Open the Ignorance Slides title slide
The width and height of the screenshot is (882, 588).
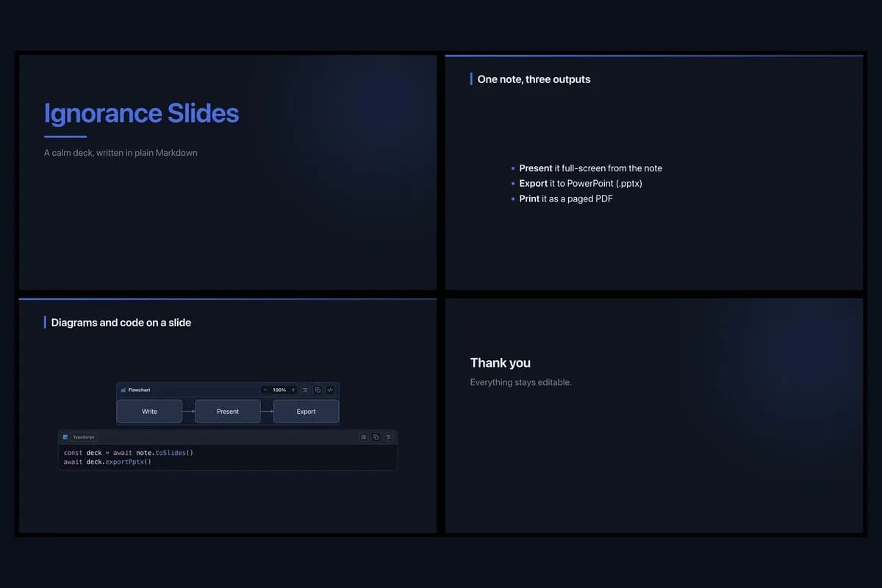[x=228, y=173]
